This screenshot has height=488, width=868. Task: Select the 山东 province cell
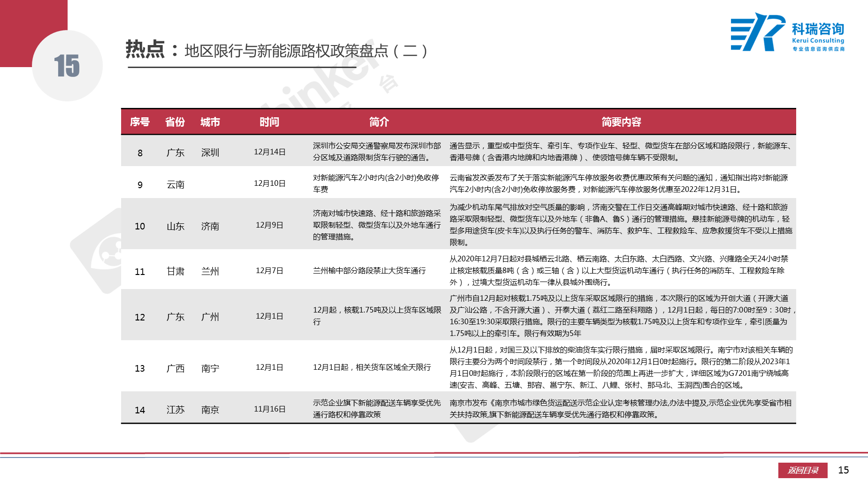pyautogui.click(x=176, y=226)
